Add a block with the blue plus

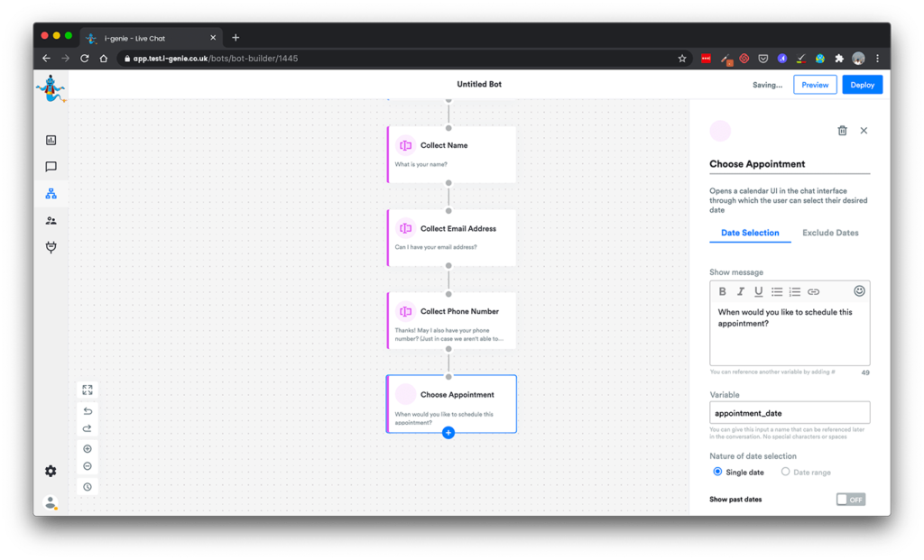tap(448, 433)
